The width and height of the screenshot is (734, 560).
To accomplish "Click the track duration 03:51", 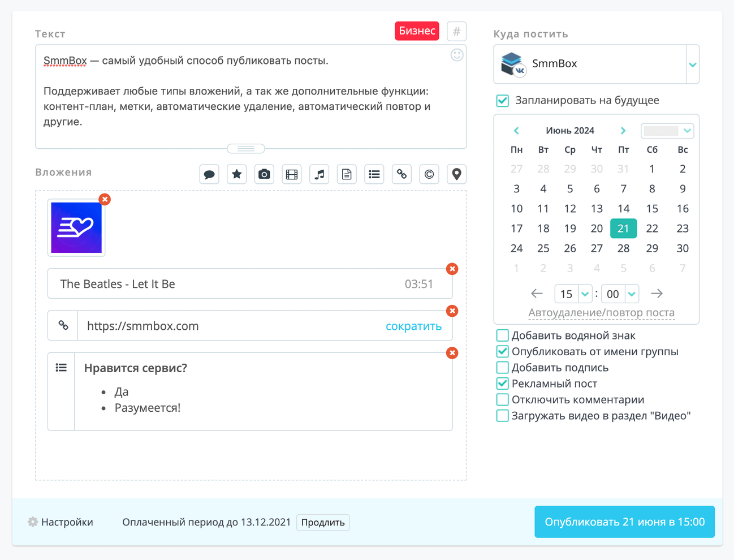I will (x=419, y=284).
